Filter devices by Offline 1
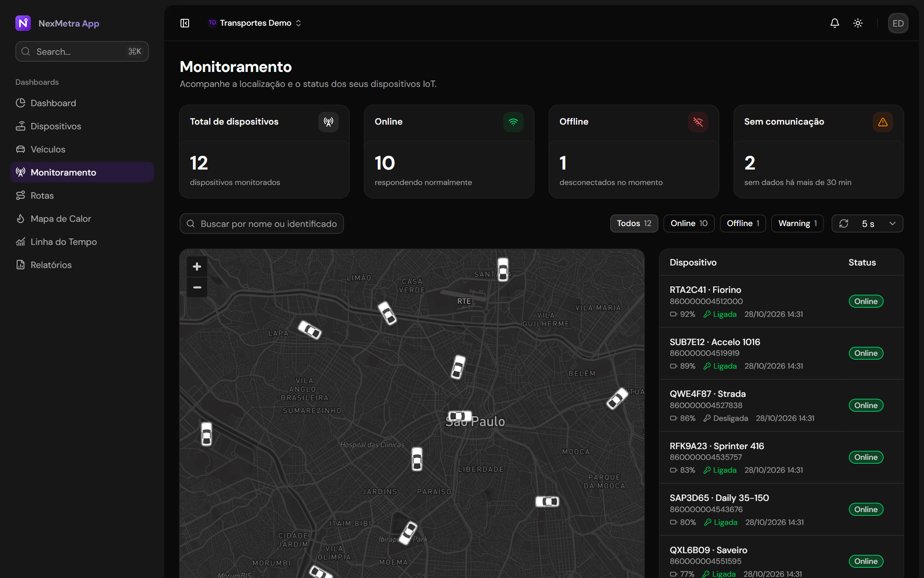 click(743, 223)
